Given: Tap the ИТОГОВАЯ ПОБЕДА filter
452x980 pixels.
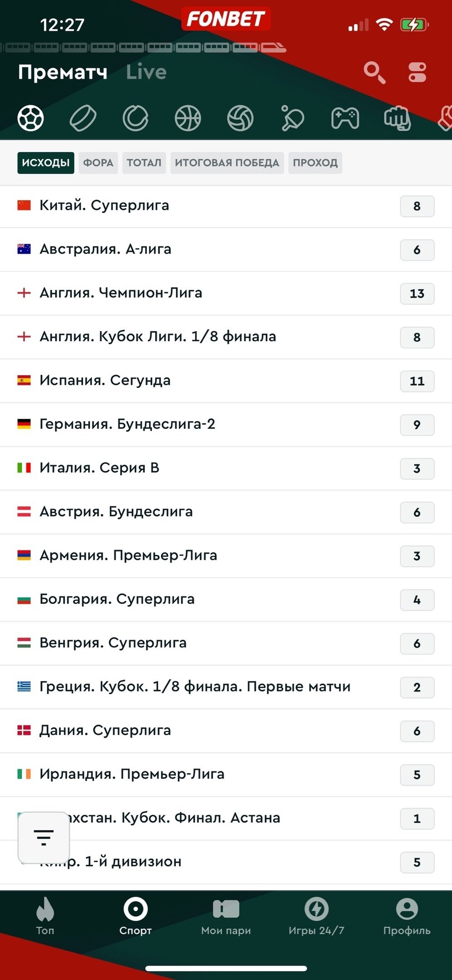Looking at the screenshot, I should (x=227, y=163).
